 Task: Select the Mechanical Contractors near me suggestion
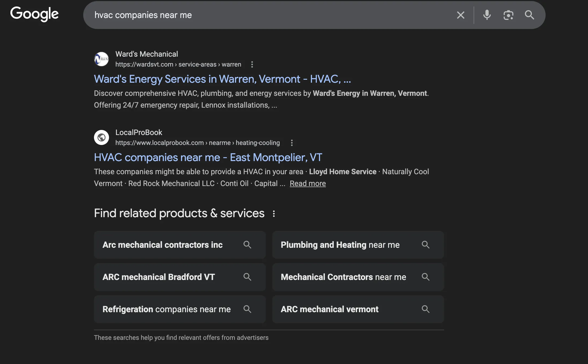pos(343,277)
